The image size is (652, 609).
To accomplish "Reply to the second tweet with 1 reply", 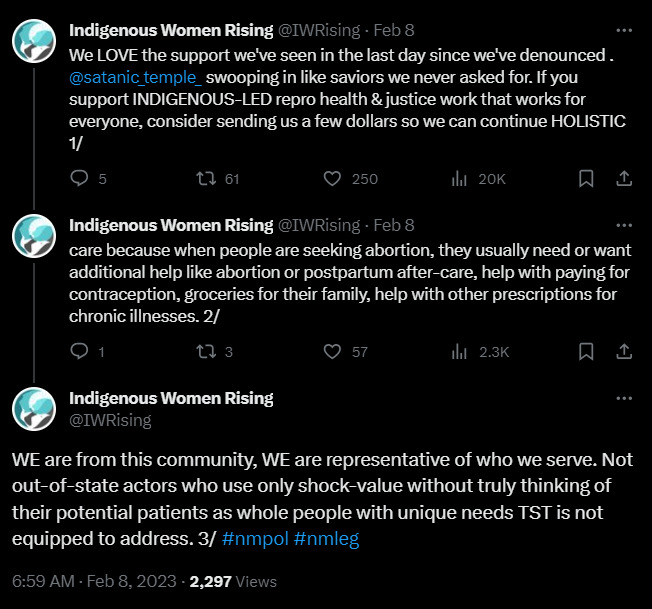I will [81, 351].
